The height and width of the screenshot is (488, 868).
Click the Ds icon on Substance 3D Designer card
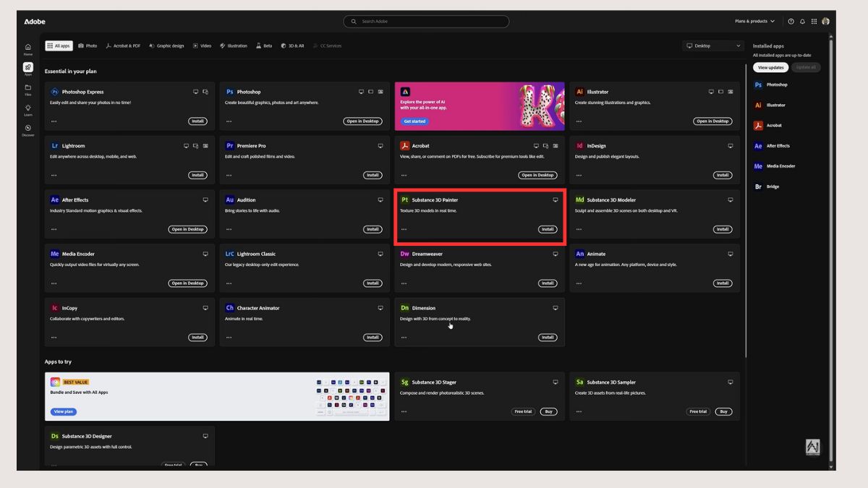click(x=54, y=437)
